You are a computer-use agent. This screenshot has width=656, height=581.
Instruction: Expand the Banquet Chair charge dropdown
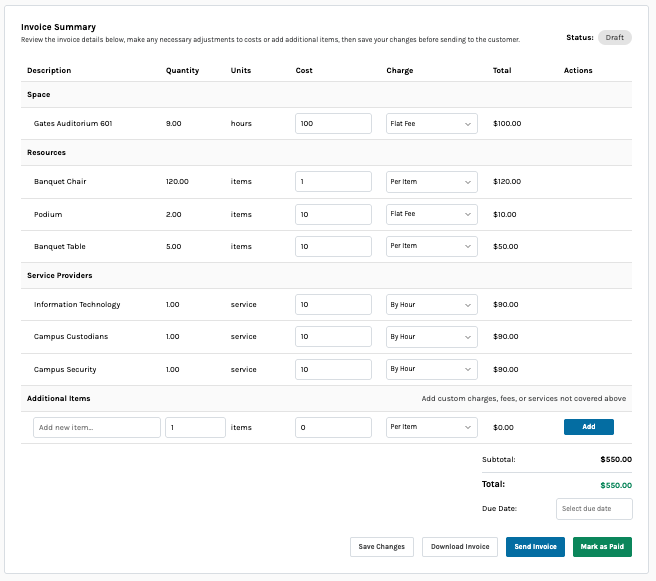[x=431, y=182]
